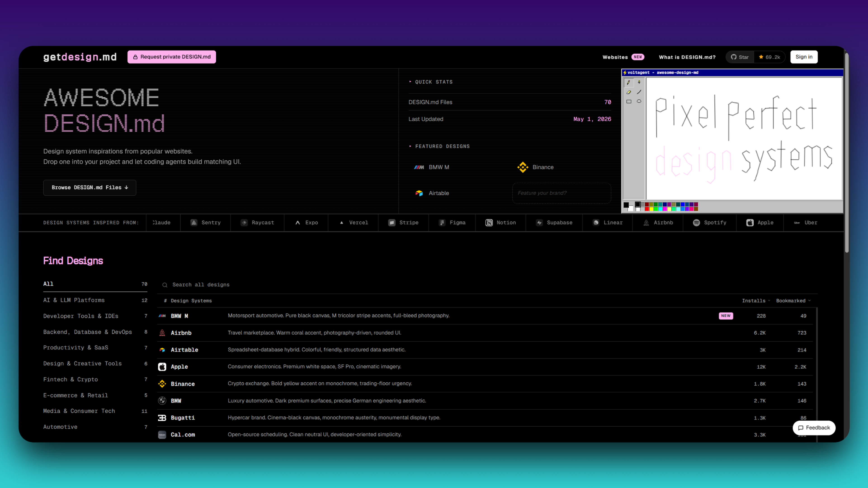
Task: Click the search magnifier icon
Action: 165,285
